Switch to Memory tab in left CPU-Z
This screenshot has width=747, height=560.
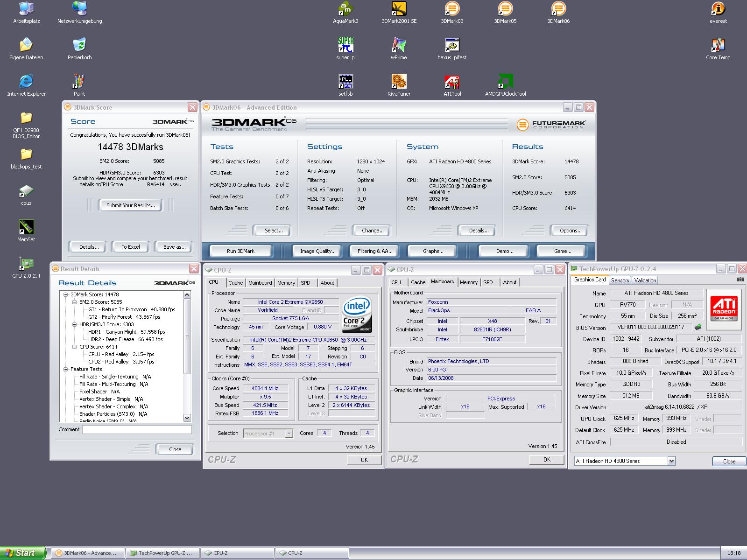(286, 283)
